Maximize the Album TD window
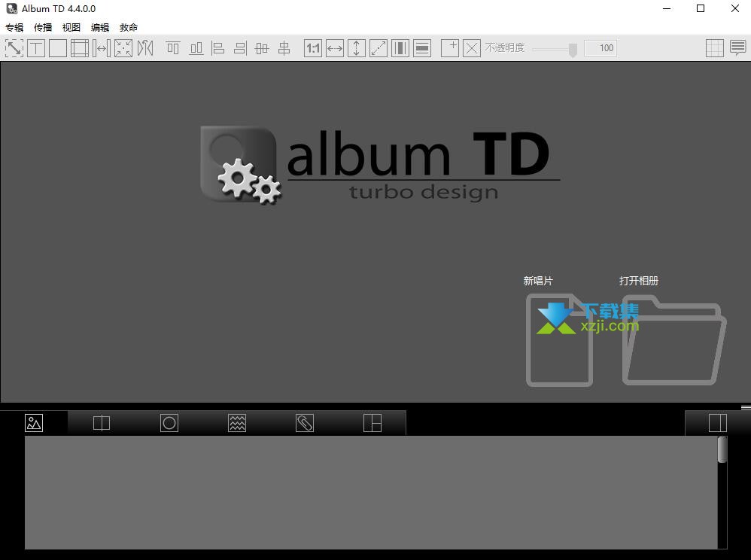 pos(701,8)
